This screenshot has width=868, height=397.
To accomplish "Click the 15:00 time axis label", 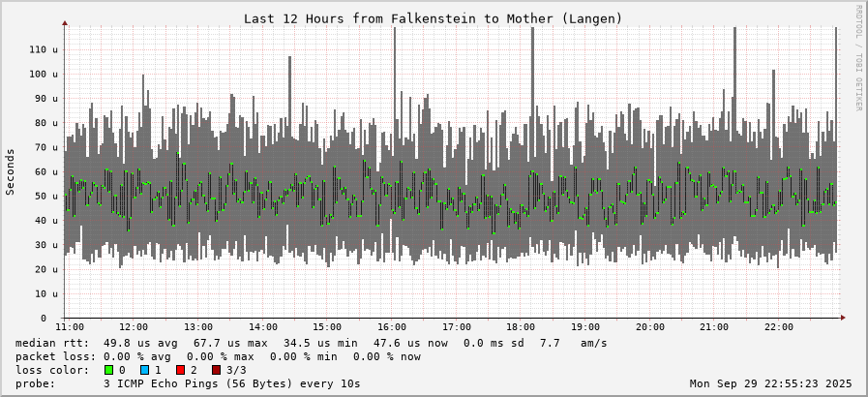I will tap(327, 327).
